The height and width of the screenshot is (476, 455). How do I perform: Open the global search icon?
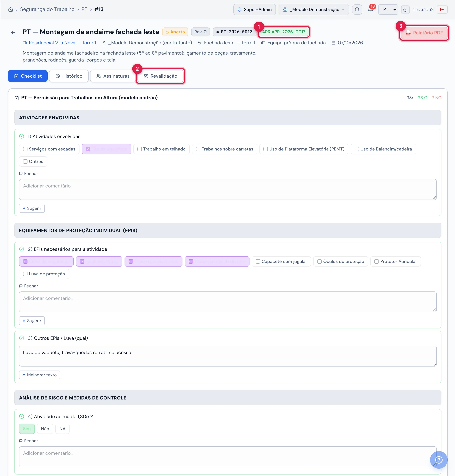click(357, 10)
